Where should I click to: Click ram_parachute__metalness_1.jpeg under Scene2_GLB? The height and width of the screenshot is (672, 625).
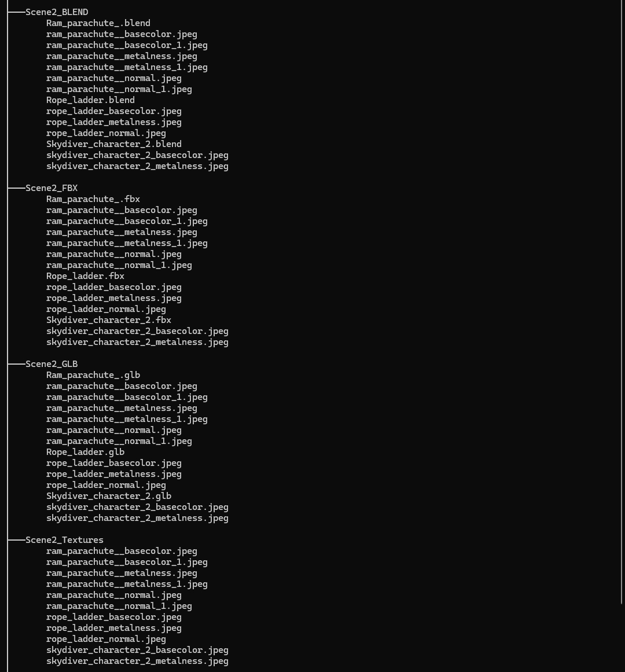tap(127, 419)
